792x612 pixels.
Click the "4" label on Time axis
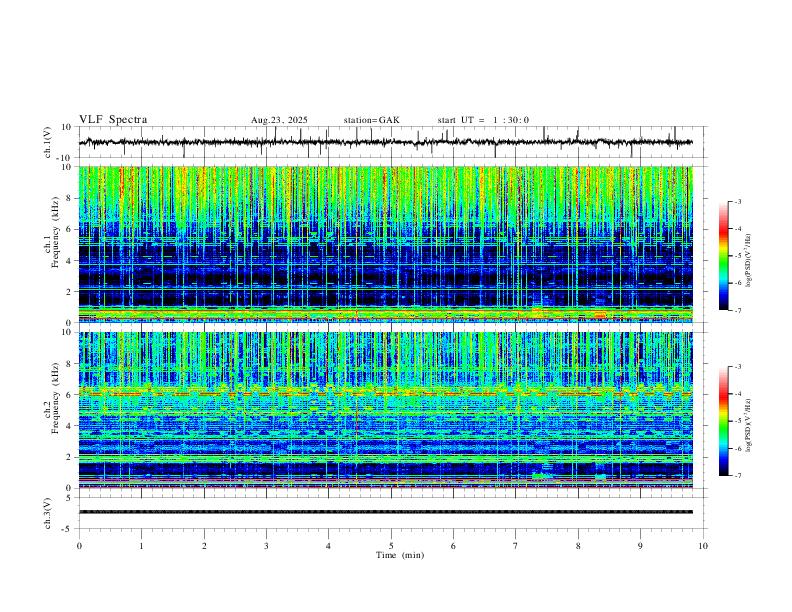(328, 546)
